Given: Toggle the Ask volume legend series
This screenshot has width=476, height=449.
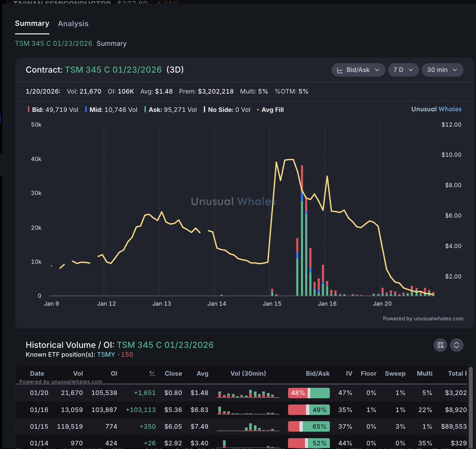Looking at the screenshot, I should tap(170, 110).
